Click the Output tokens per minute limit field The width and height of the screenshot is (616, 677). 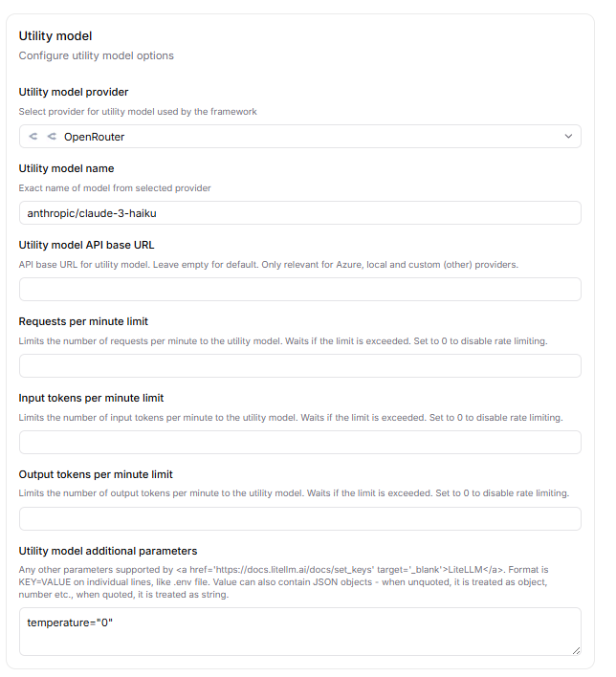pyautogui.click(x=300, y=519)
